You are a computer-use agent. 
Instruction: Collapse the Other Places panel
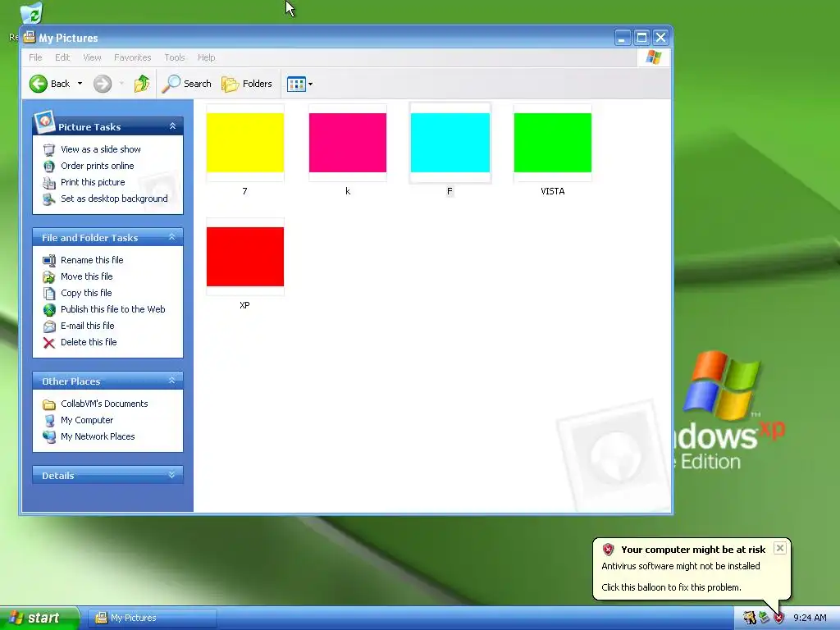(x=172, y=381)
